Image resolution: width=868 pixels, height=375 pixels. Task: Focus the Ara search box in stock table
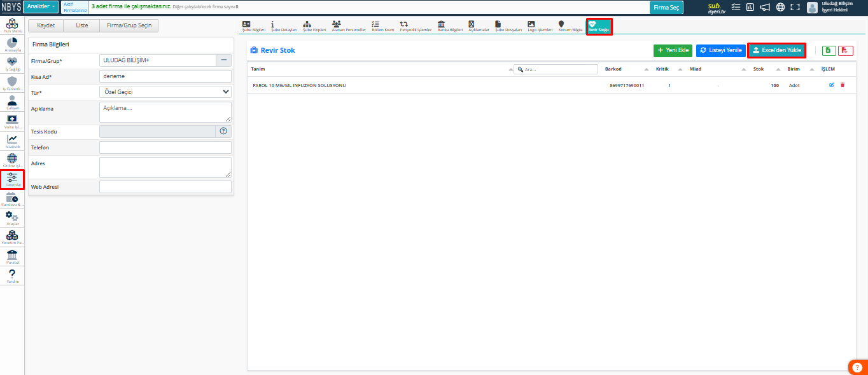tap(556, 69)
